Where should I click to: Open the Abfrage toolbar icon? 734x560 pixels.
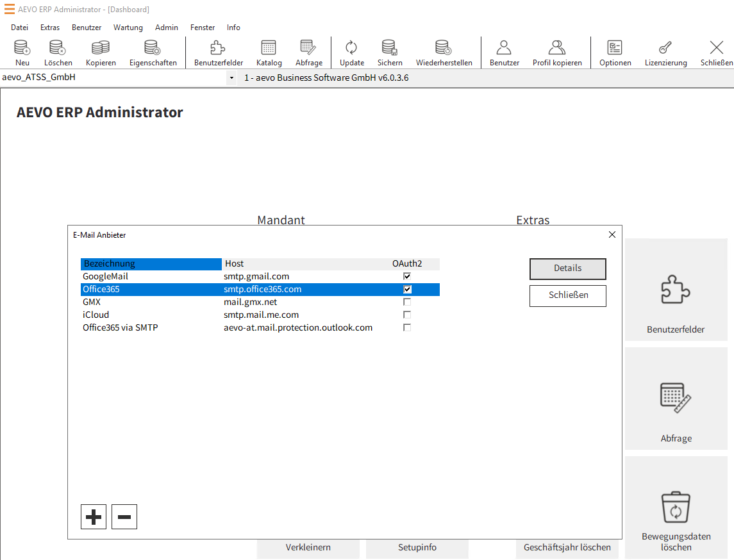tap(309, 51)
